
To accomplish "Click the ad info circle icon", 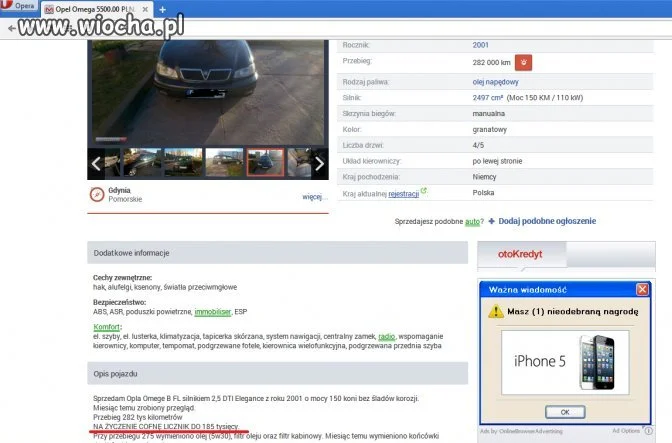I will pos(648,431).
